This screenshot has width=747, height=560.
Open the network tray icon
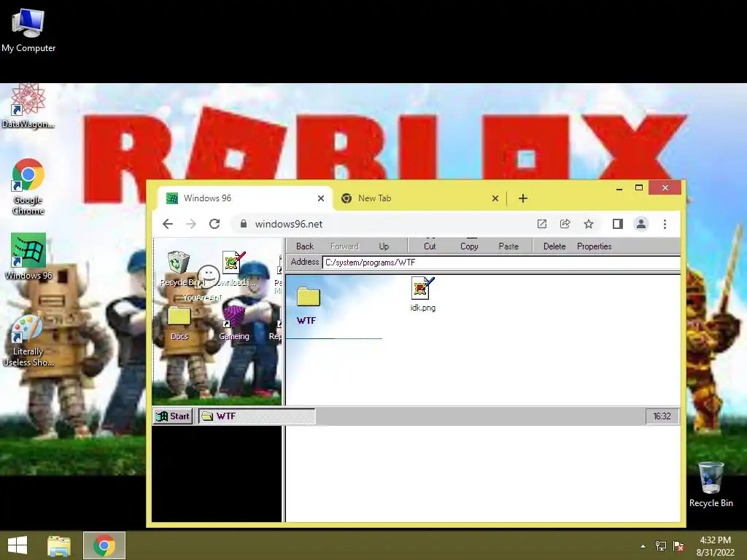pyautogui.click(x=661, y=546)
